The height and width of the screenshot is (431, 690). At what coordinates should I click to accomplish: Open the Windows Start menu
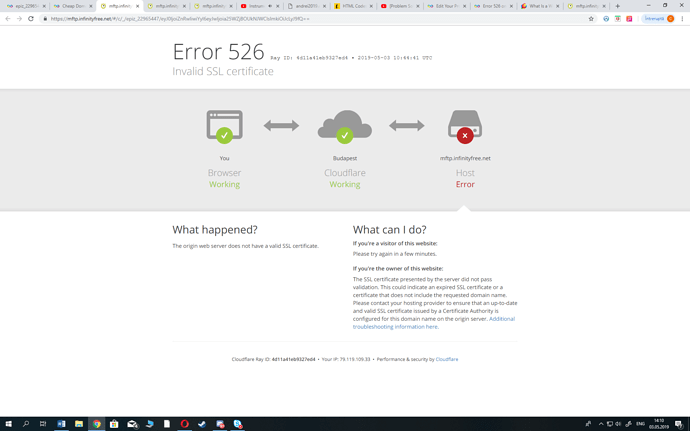tap(8, 424)
